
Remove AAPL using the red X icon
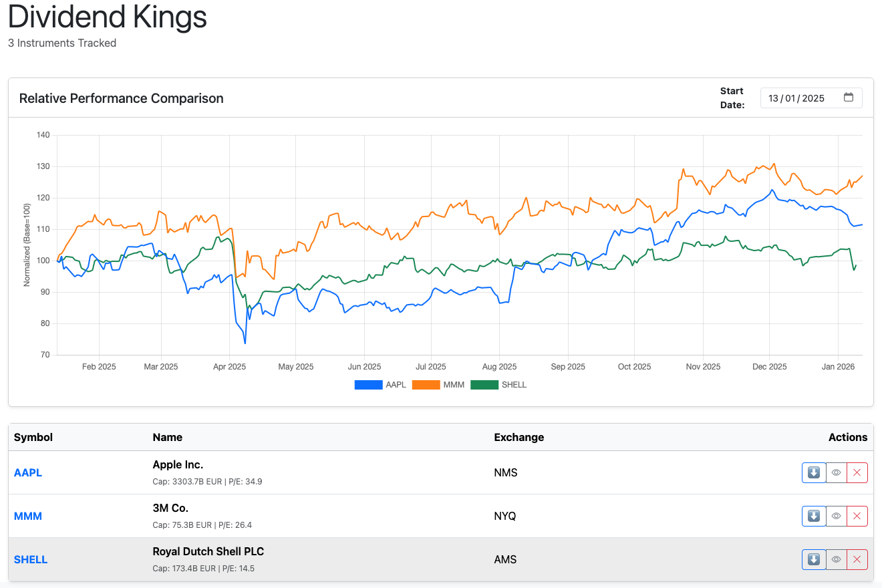[x=857, y=472]
